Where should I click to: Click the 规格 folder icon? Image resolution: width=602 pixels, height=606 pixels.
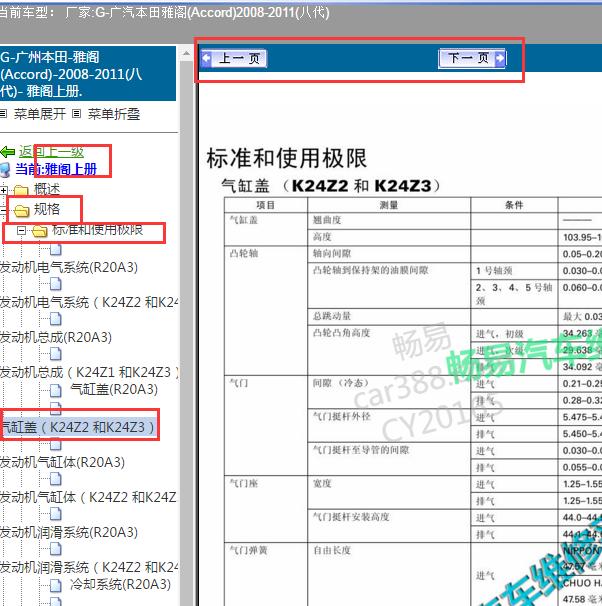22,211
